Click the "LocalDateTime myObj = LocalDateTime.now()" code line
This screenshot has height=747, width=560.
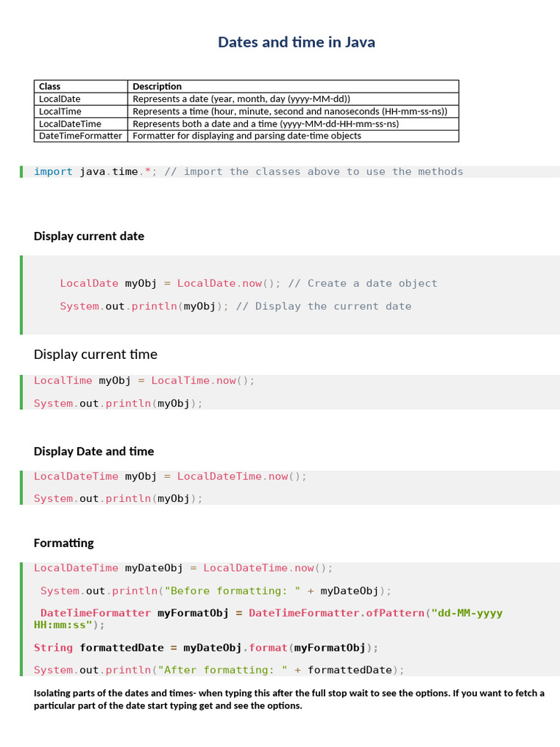click(170, 476)
